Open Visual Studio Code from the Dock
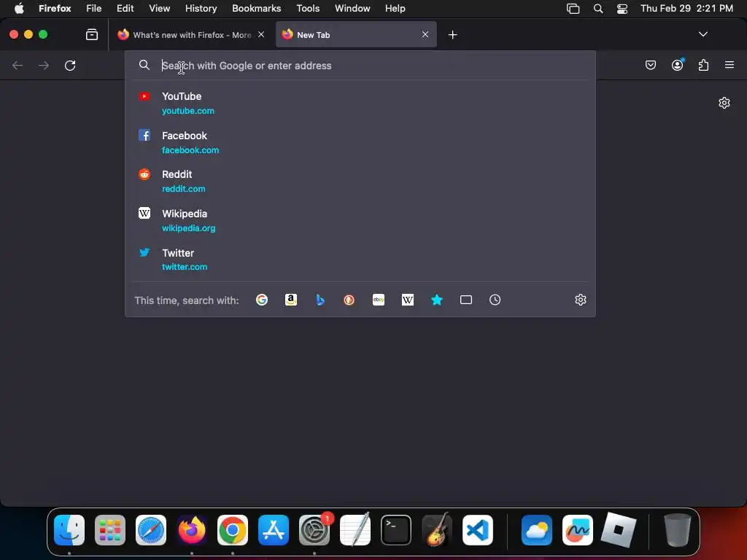 pyautogui.click(x=478, y=530)
